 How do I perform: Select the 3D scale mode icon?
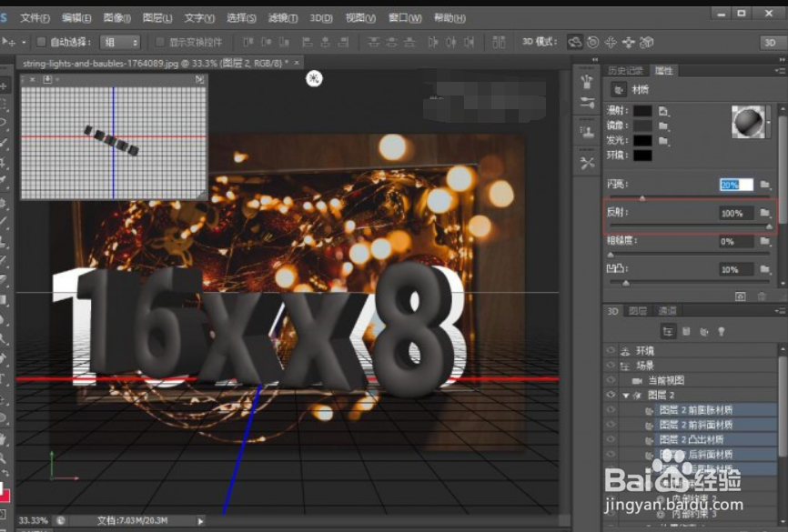[646, 42]
